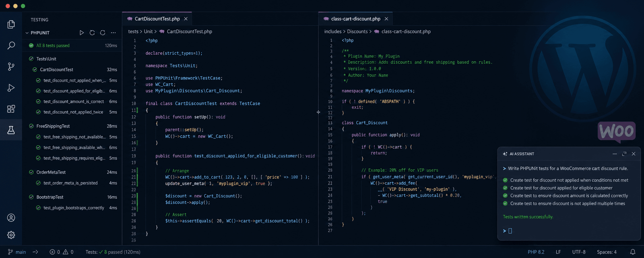The image size is (644, 258).
Task: Select the Testing beaker icon
Action: point(11,130)
